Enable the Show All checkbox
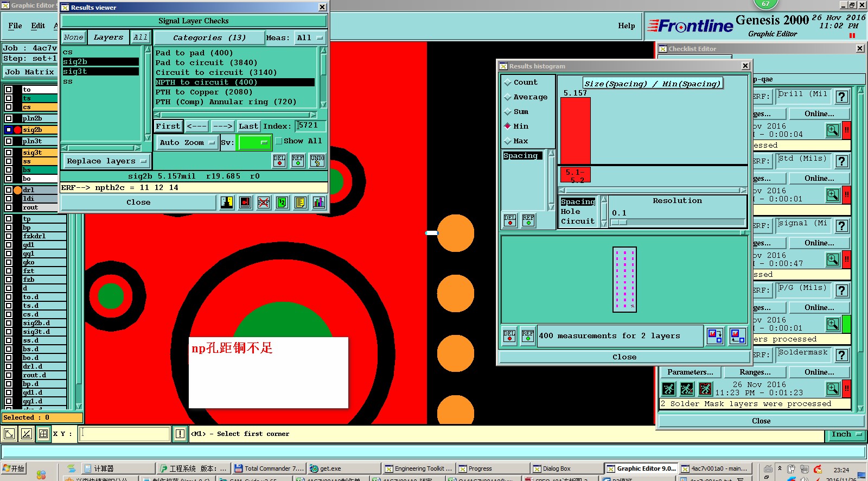 (x=278, y=141)
